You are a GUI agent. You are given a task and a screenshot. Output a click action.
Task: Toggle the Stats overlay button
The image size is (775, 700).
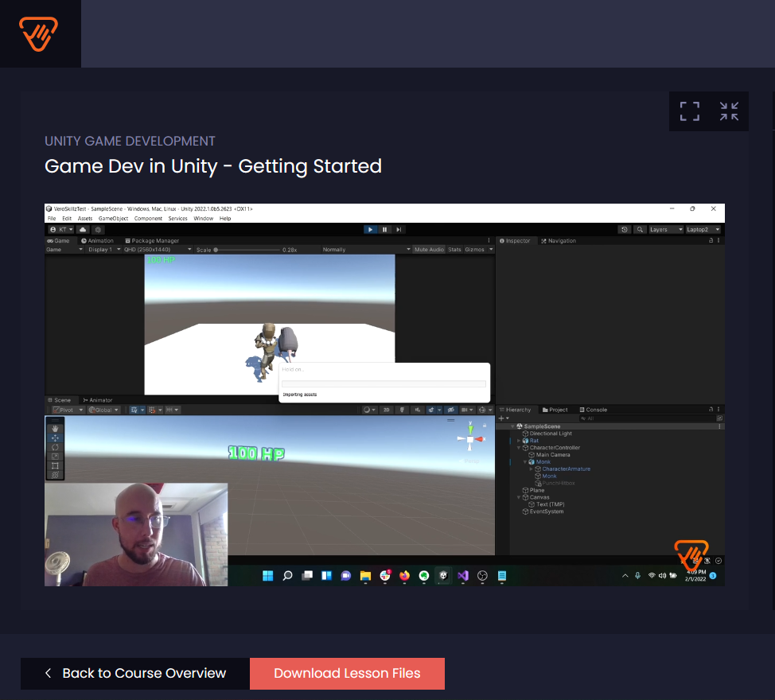pyautogui.click(x=454, y=250)
